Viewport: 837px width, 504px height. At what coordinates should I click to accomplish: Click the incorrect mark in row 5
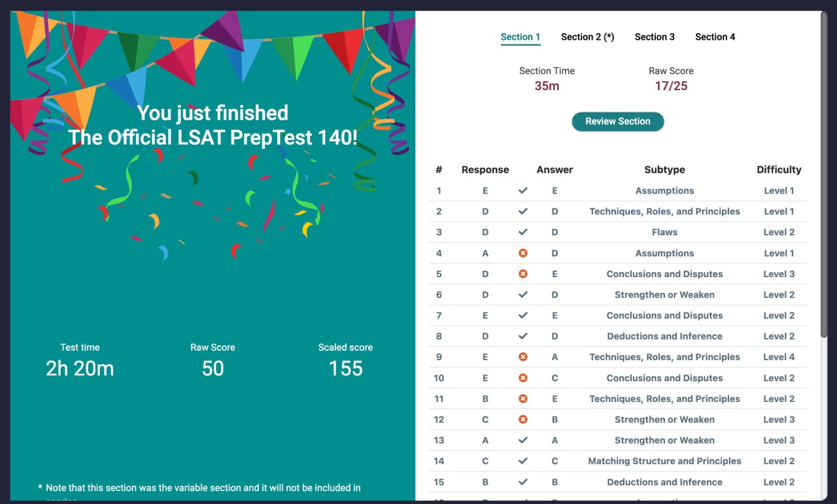pyautogui.click(x=522, y=274)
